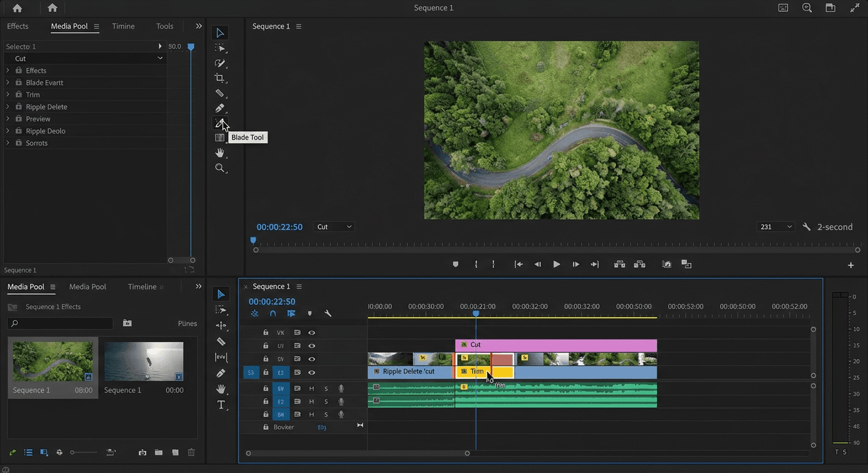Click the monitor scrub bar playhead
Screen dimensions: 868x473
(253, 241)
